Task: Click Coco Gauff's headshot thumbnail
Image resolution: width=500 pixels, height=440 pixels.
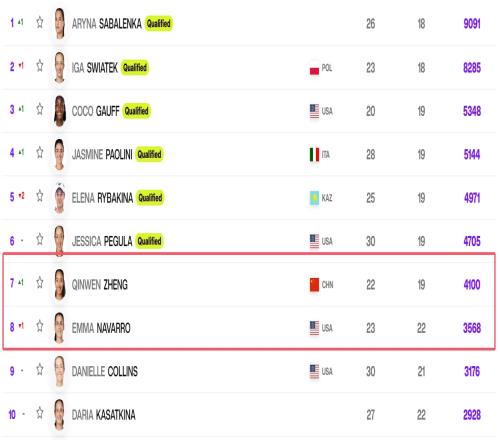Action: tap(60, 111)
